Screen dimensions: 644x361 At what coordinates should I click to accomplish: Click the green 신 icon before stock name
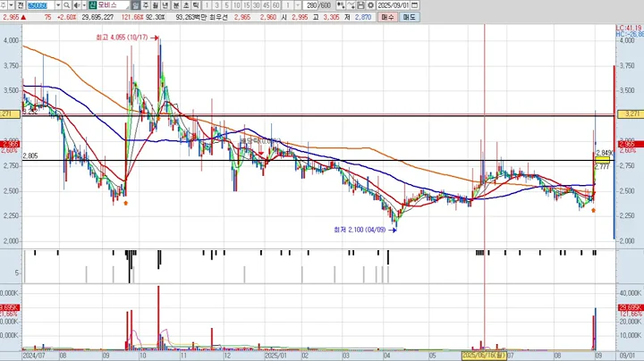(x=92, y=5)
